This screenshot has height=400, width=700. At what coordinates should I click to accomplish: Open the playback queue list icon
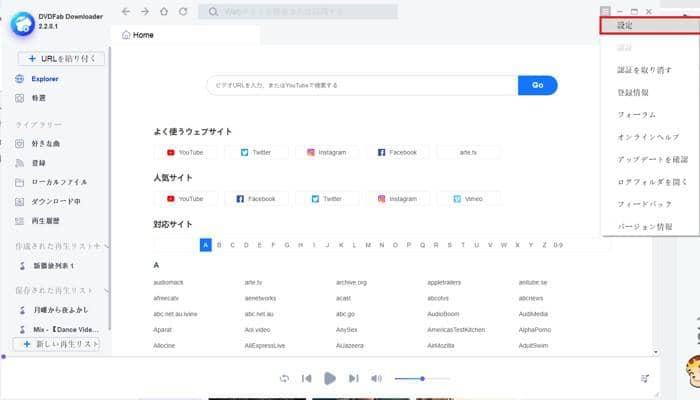[x=645, y=379]
